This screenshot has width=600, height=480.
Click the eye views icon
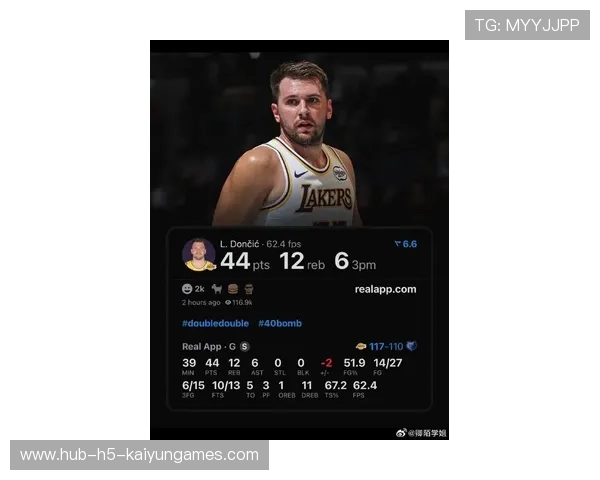(229, 301)
